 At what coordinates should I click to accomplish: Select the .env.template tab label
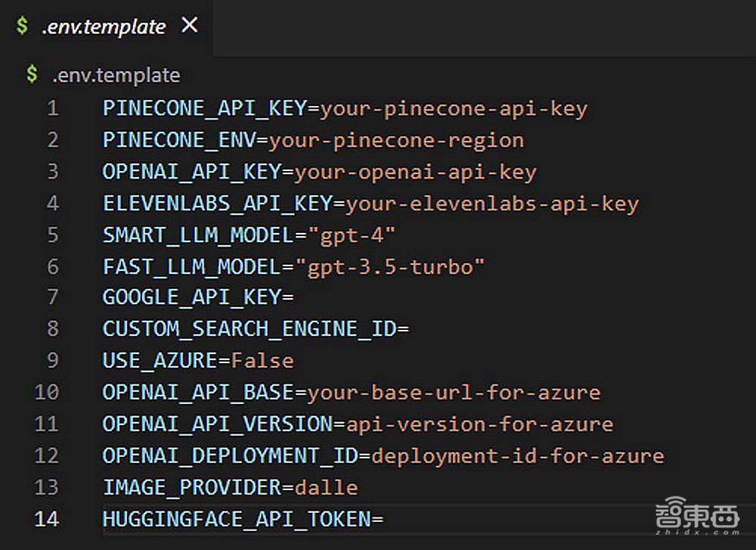point(104,26)
